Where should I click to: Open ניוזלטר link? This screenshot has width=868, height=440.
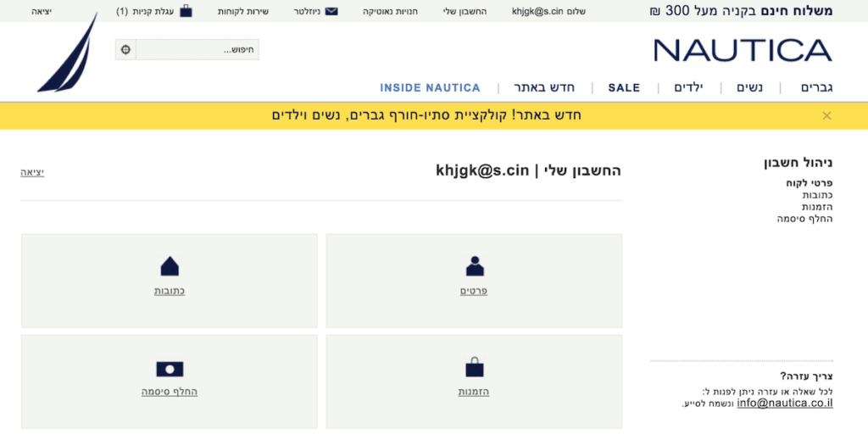click(x=307, y=11)
